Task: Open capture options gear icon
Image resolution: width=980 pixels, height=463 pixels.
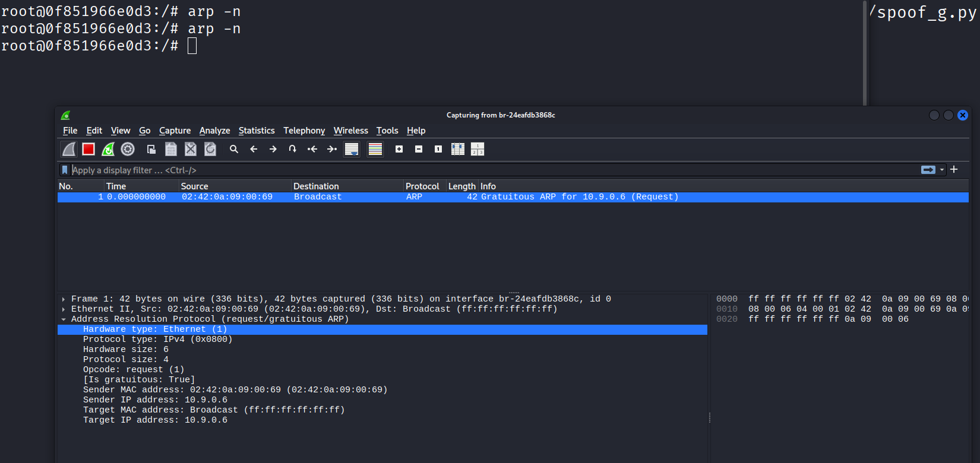Action: [x=128, y=149]
